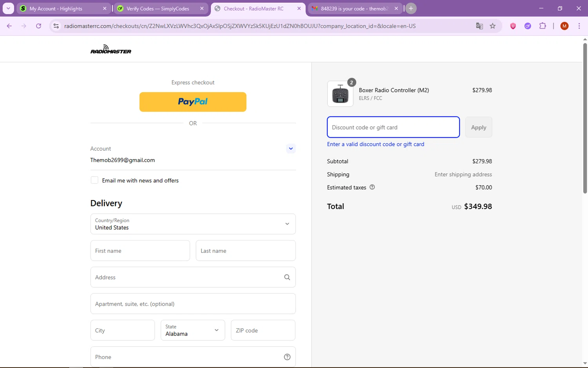Click the browser back arrow
Image resolution: width=588 pixels, height=368 pixels.
pos(9,26)
